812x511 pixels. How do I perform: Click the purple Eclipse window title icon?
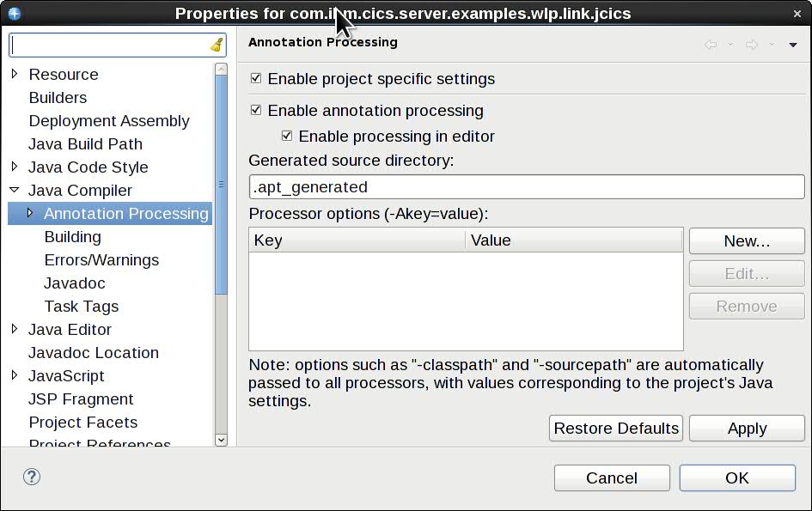tap(12, 13)
